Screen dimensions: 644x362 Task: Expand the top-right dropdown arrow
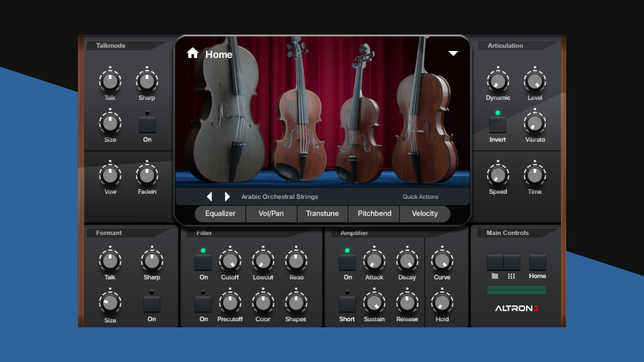pos(453,53)
